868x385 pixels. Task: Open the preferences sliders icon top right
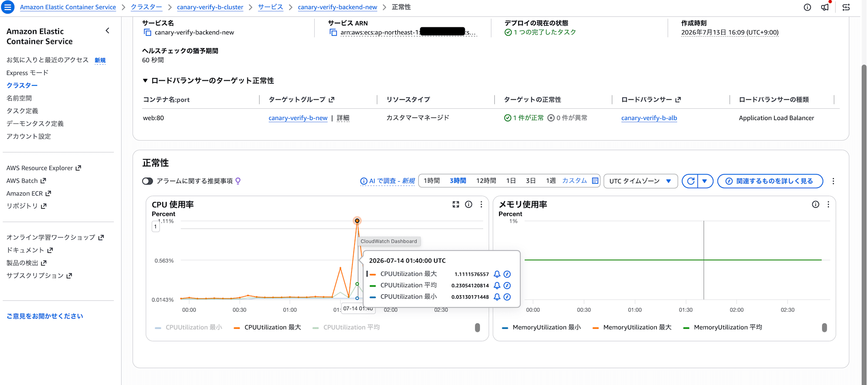[x=846, y=7]
